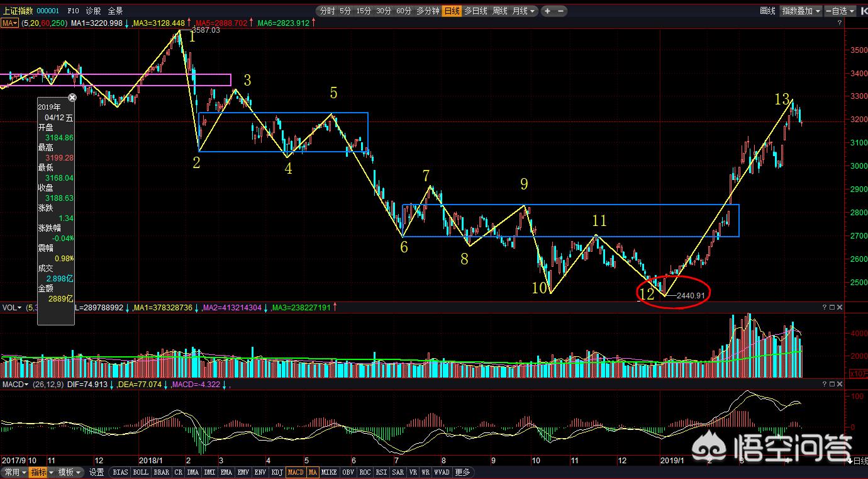Select the WR indicator

point(425,472)
